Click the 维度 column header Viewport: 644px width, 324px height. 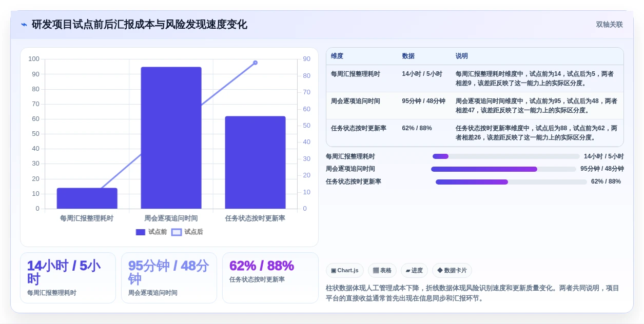pos(337,56)
